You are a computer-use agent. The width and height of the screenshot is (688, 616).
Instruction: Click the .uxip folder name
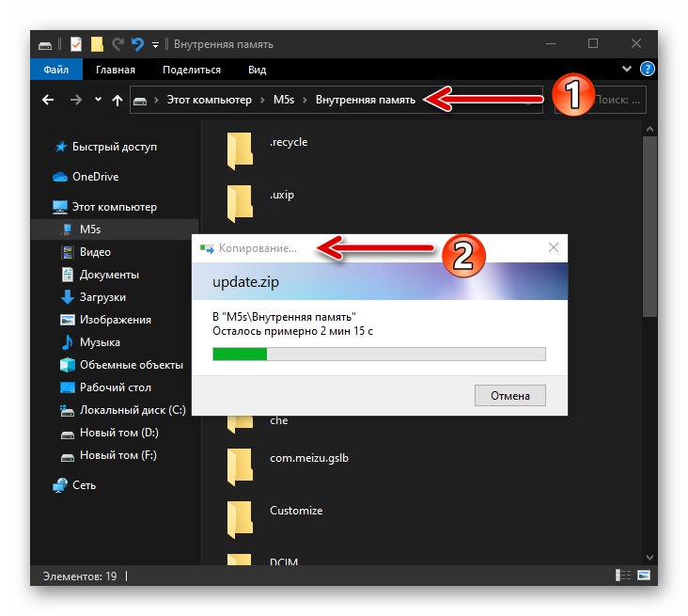[x=282, y=195]
